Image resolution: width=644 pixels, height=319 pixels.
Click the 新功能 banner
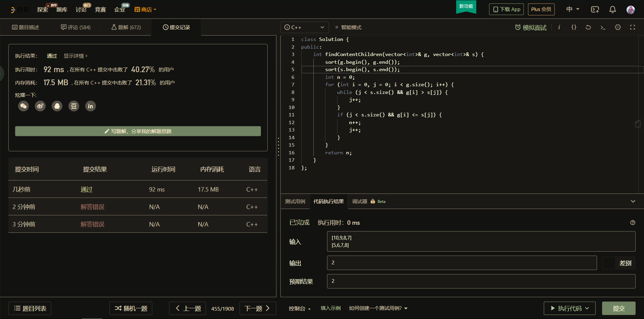click(466, 7)
